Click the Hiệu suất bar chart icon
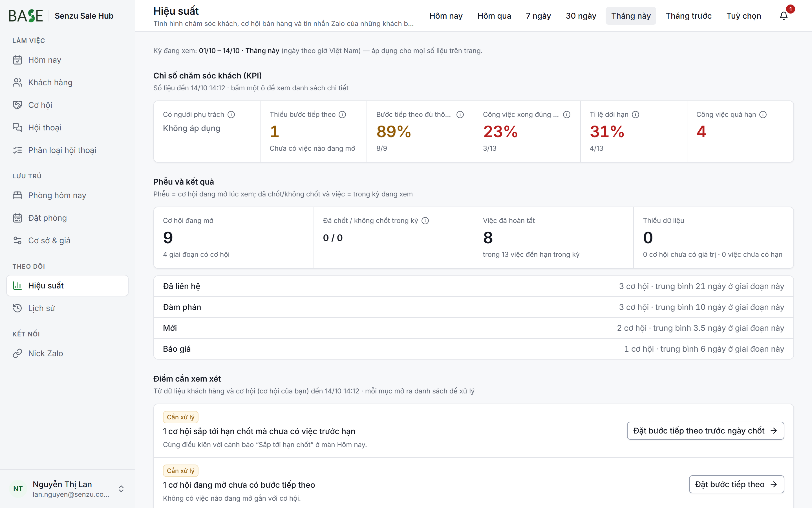812x508 pixels. point(17,286)
